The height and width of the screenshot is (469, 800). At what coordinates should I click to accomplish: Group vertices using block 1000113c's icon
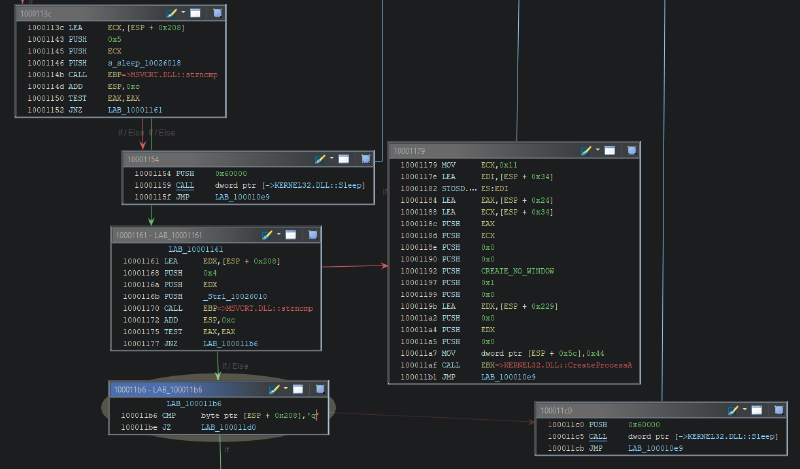click(218, 13)
